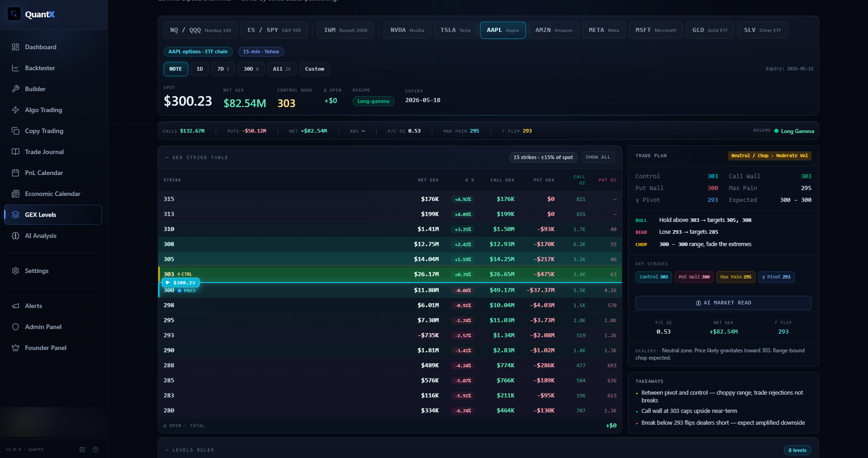Click the Show All strikes button
The width and height of the screenshot is (868, 458).
click(598, 157)
